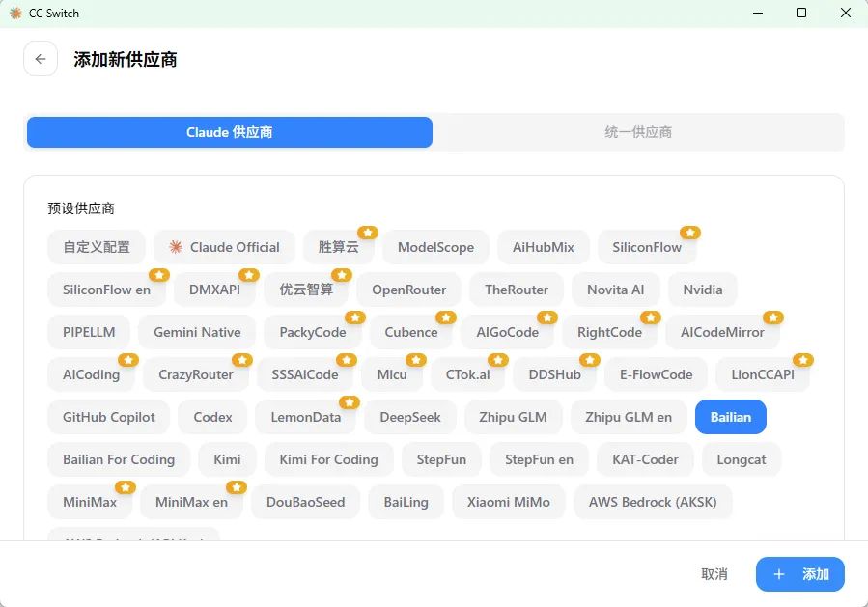Screen dimensions: 868x607
Task: Choose the E-FlowCode preset
Action: pos(656,375)
